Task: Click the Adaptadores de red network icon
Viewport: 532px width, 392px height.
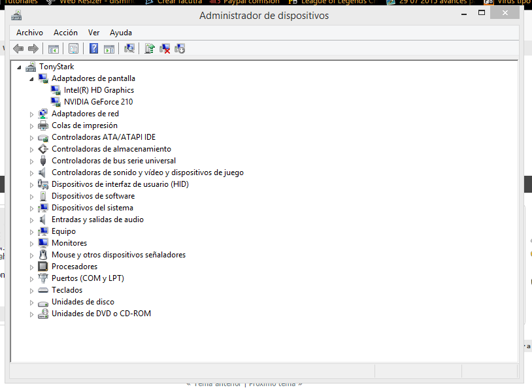Action: click(43, 114)
